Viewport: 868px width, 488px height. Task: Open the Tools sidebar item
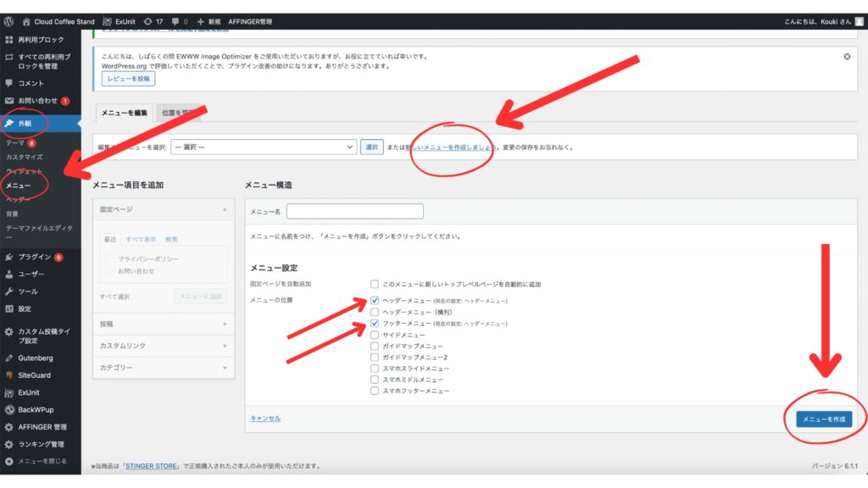[28, 291]
